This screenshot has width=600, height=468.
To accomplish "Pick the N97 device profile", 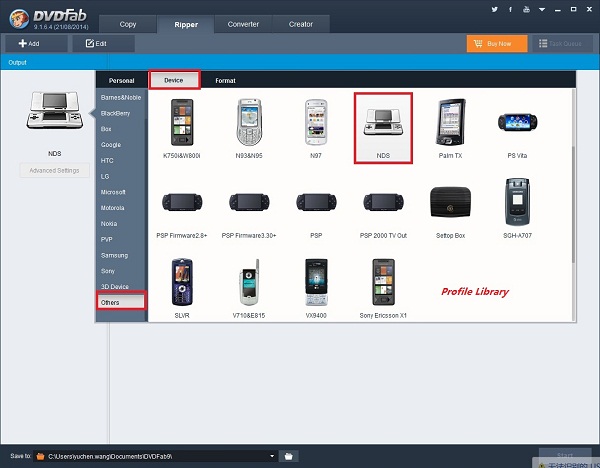I will [316, 129].
